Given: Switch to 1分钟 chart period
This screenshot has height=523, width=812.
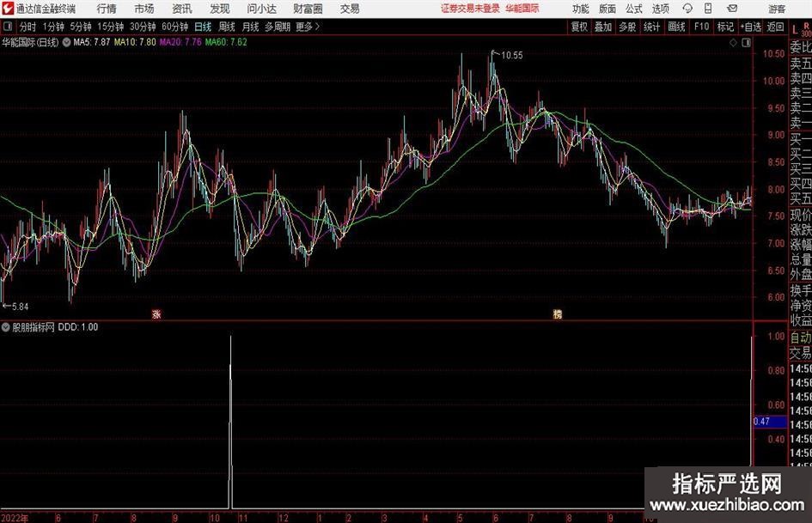Looking at the screenshot, I should coord(53,27).
